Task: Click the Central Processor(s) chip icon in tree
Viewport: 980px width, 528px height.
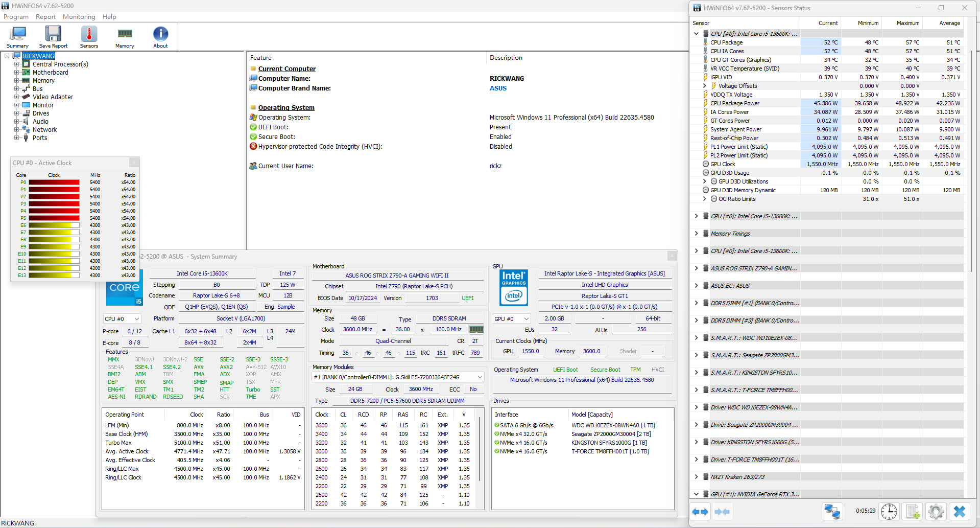Action: pyautogui.click(x=26, y=64)
